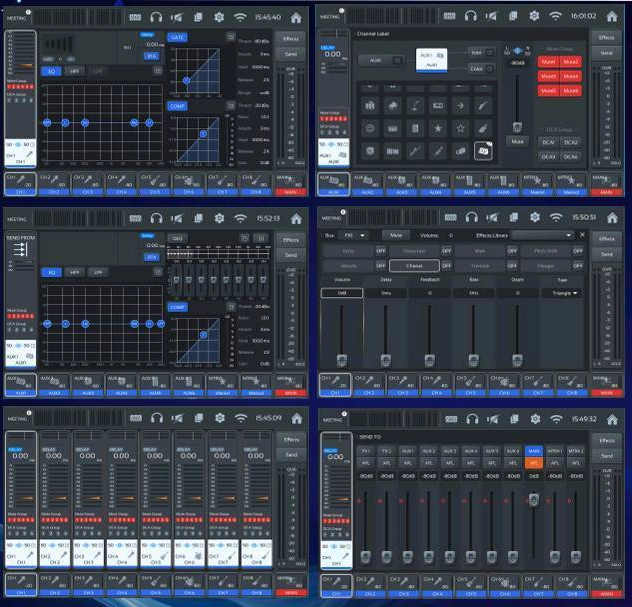Viewport: 632px width, 607px height.
Task: Select the MTRX2 send destination tab
Action: click(x=575, y=451)
